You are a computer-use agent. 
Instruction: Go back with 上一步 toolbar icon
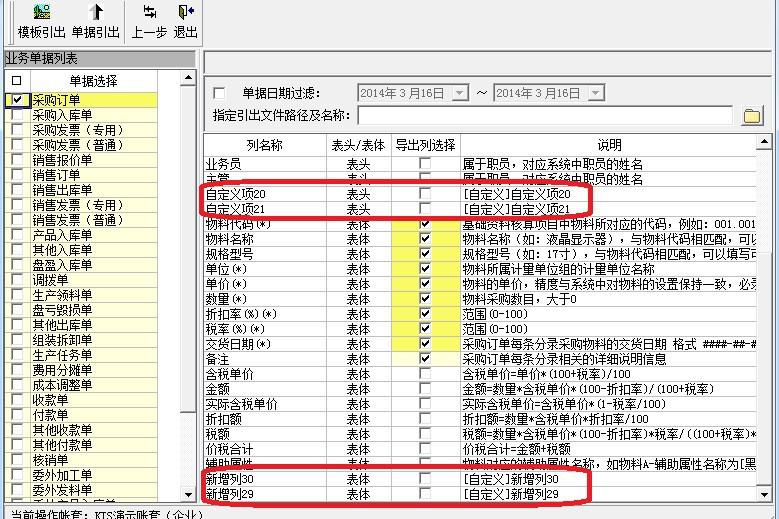pyautogui.click(x=149, y=12)
